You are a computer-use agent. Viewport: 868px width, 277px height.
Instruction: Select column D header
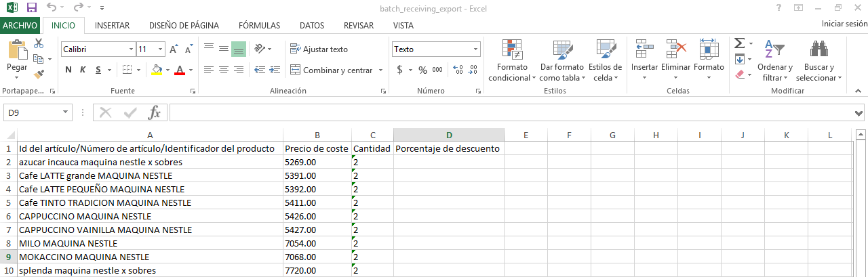tap(449, 135)
